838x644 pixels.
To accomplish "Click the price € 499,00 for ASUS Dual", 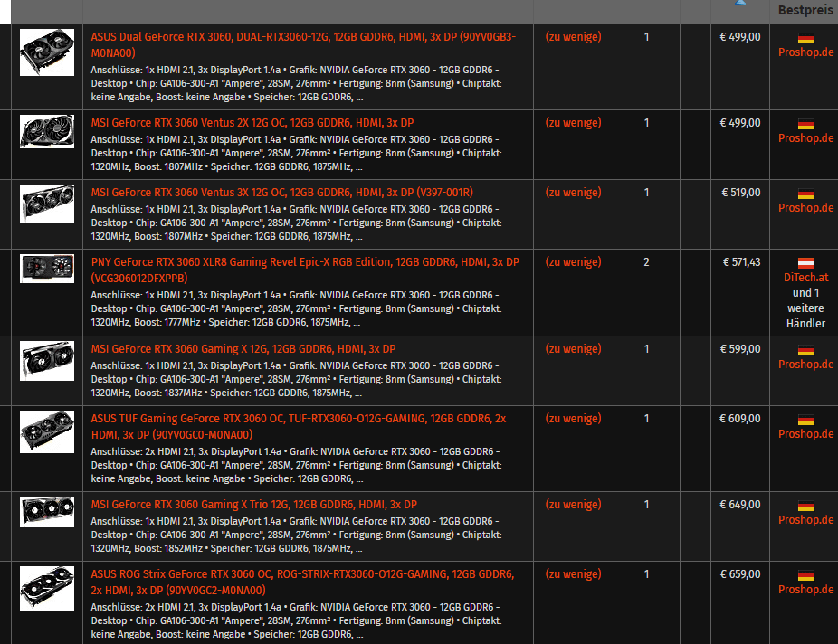I will click(x=739, y=37).
